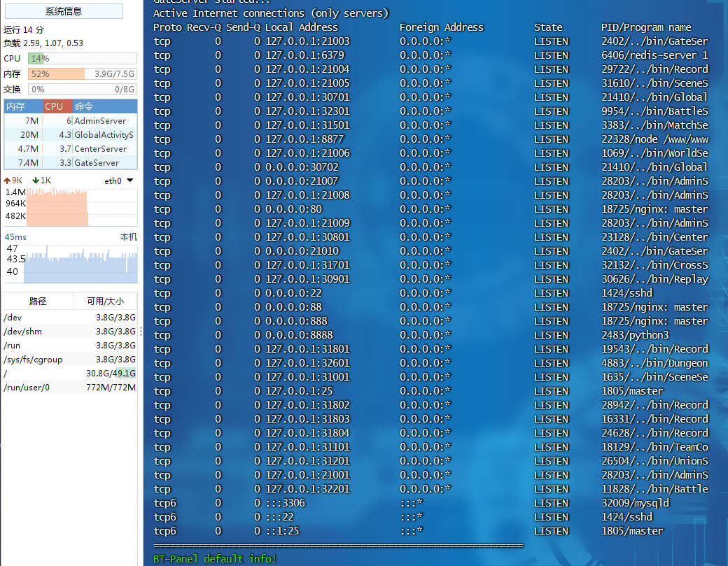Sort processes by the 内存 column tab

coord(23,106)
